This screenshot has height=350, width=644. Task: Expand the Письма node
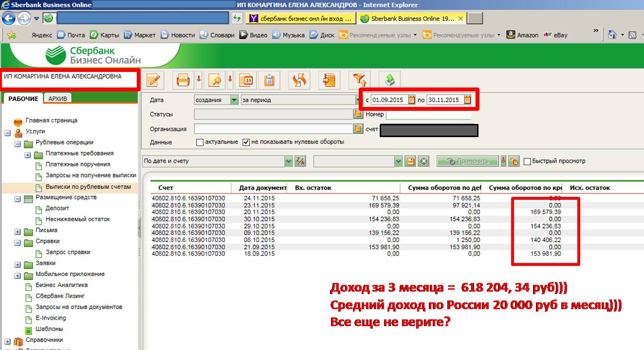tap(18, 232)
